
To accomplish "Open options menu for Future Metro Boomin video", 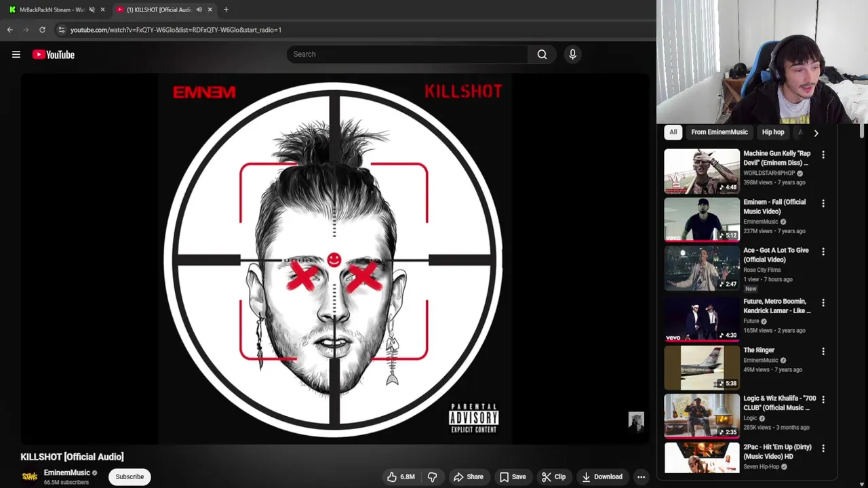I will [x=823, y=302].
